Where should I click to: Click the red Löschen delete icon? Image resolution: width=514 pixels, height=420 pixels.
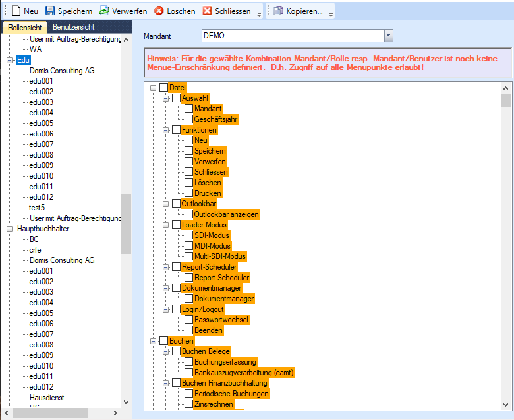coord(159,11)
